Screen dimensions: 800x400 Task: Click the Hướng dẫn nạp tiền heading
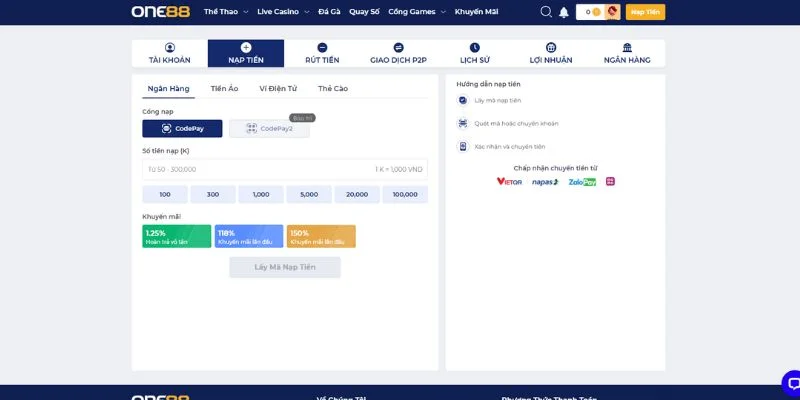(x=488, y=84)
